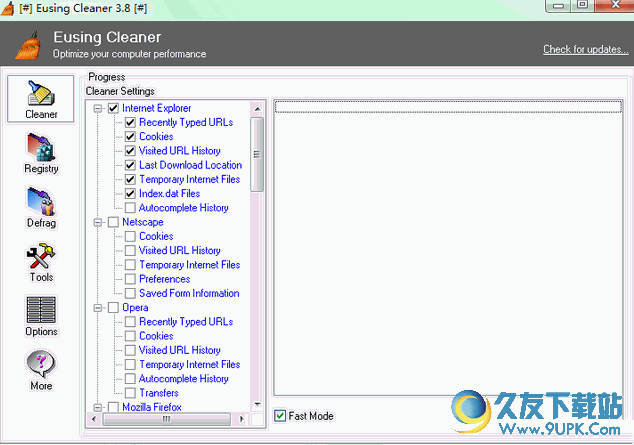Enable Netscape Temporary Internet Files checkbox
The height and width of the screenshot is (445, 634).
(x=130, y=265)
